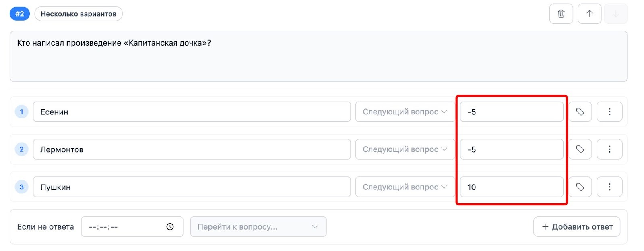Click the score field containing 10

click(x=511, y=187)
